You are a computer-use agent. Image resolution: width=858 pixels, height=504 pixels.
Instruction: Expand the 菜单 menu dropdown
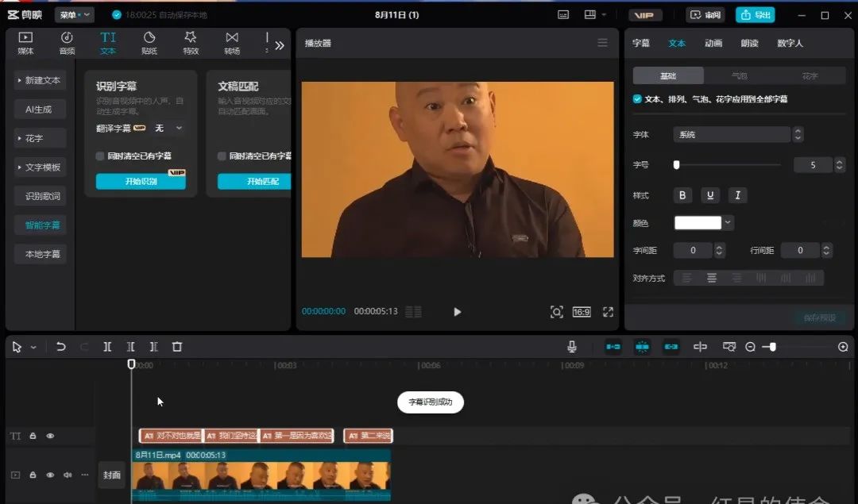point(74,14)
